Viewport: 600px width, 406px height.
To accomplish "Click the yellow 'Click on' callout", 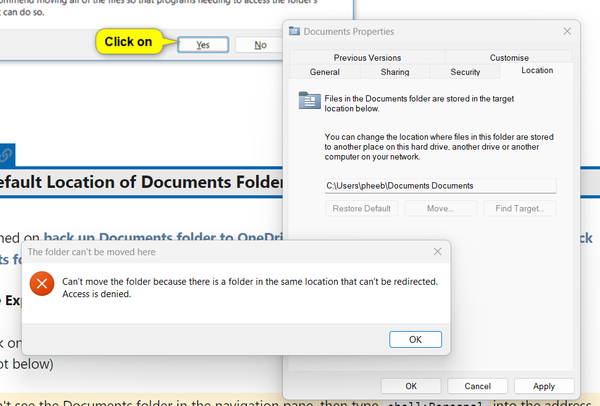I will 128,42.
